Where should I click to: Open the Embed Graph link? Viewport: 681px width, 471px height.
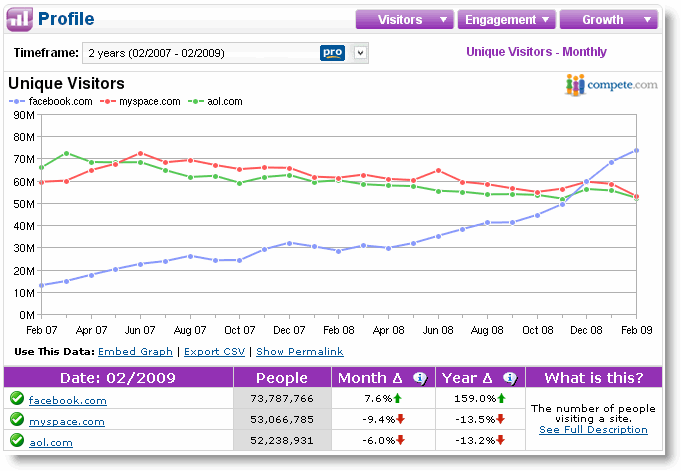tap(135, 352)
